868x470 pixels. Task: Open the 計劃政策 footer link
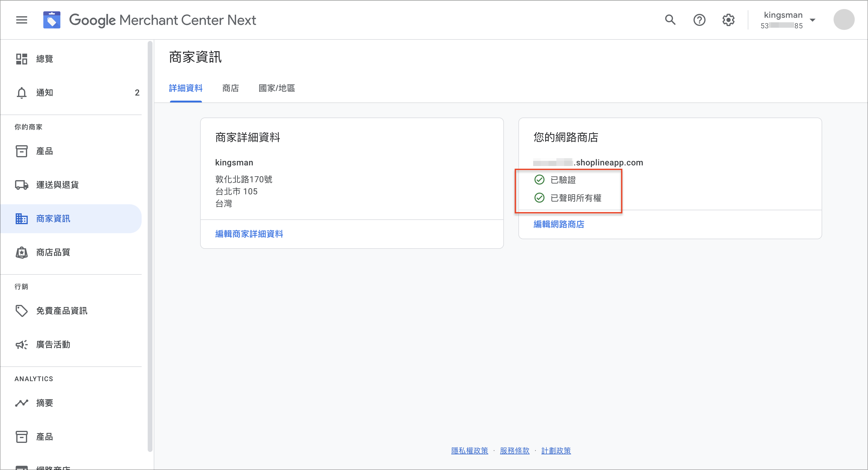pyautogui.click(x=556, y=451)
